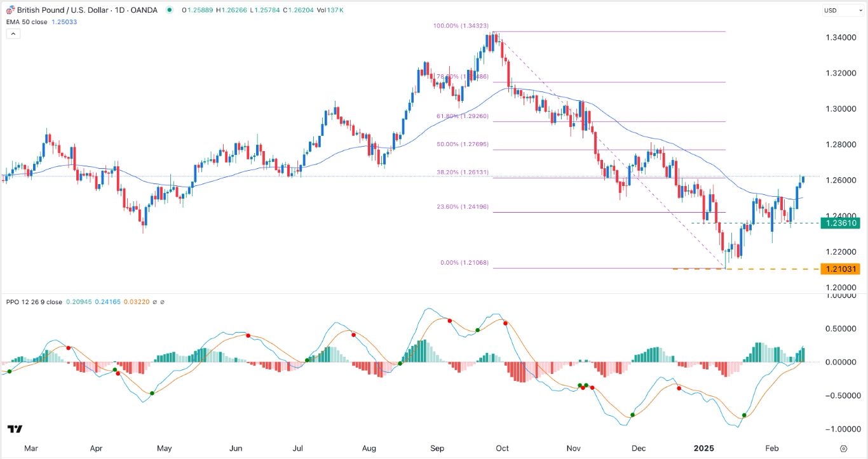Click the GBP/USD flag symbol icon
The height and width of the screenshot is (459, 868).
pos(11,10)
